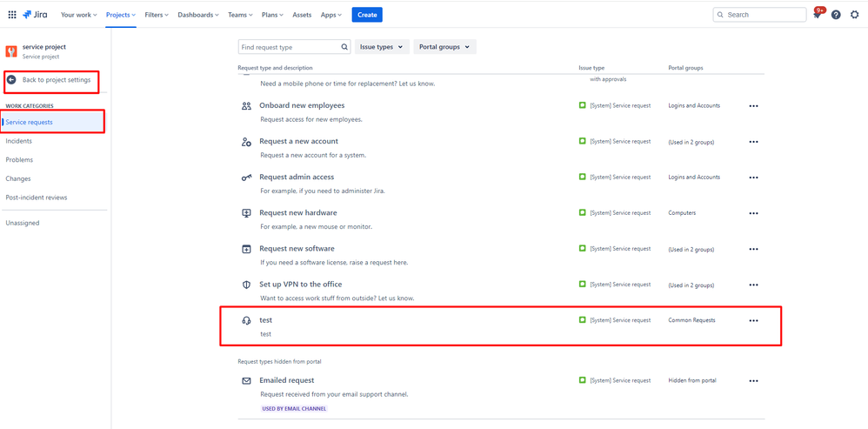Expand the Apps menu
The width and height of the screenshot is (868, 429).
tap(331, 15)
